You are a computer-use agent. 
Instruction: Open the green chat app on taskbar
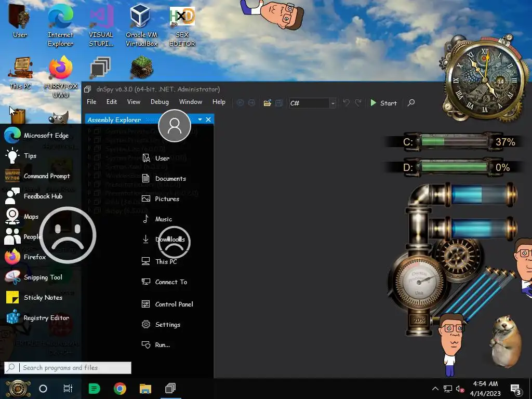(95, 389)
